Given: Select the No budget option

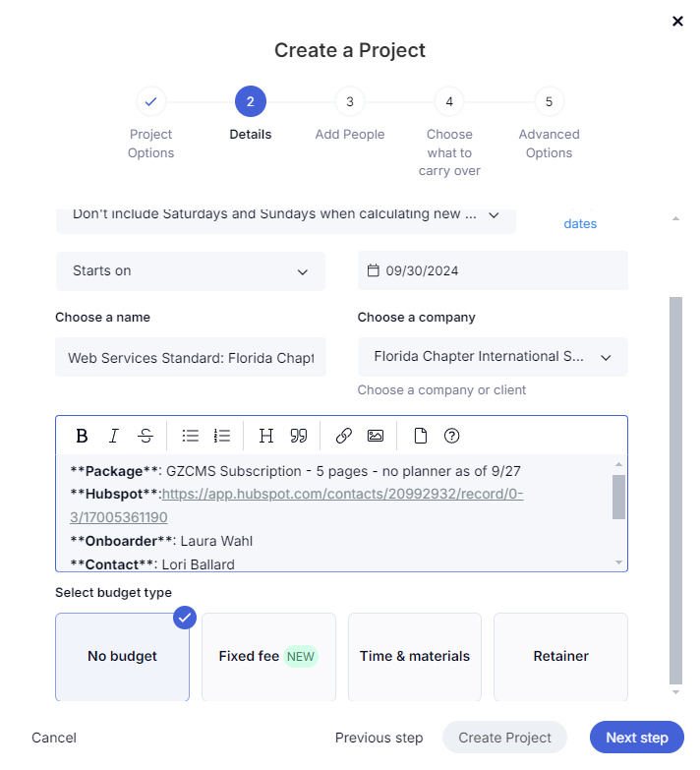Looking at the screenshot, I should coord(122,656).
